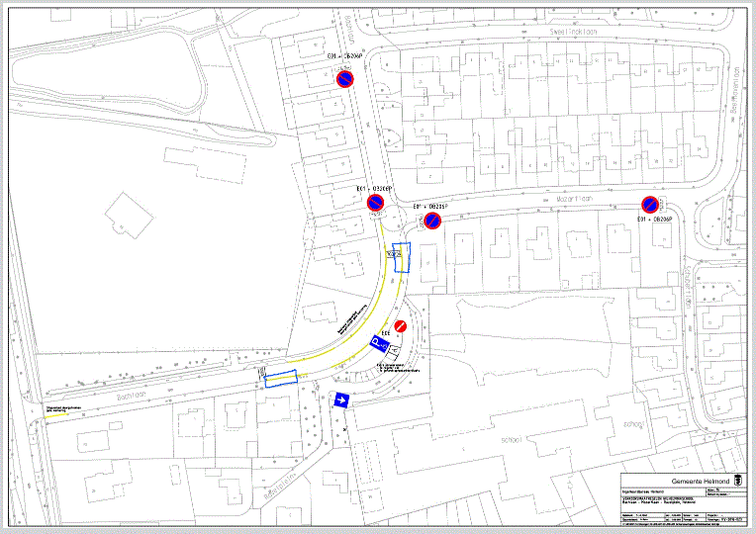Select the rightmost no-parking sign on Mozartlaan
The image size is (756, 534).
point(650,205)
